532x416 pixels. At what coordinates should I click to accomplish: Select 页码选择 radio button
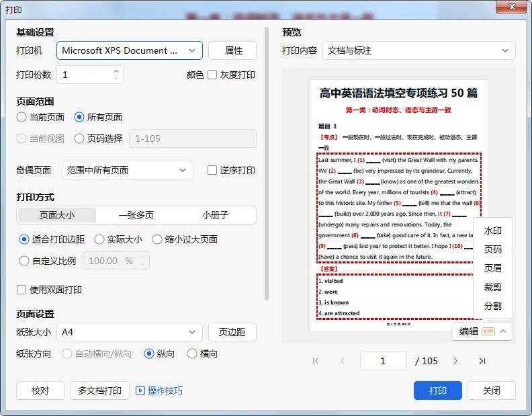(79, 138)
